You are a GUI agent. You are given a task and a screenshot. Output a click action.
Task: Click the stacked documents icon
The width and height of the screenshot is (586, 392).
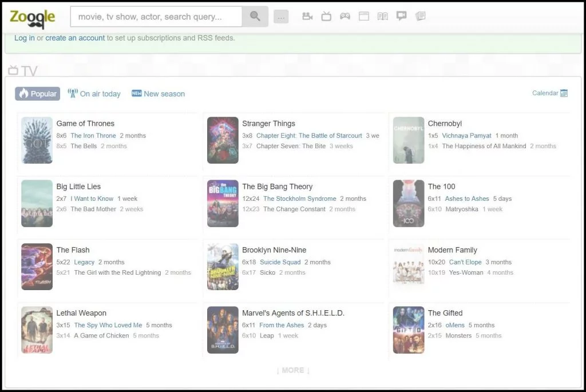420,17
